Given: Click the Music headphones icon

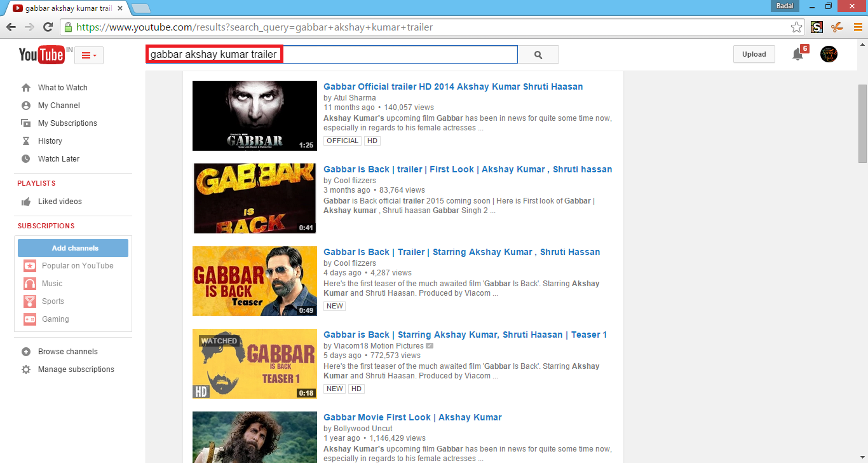Looking at the screenshot, I should click(30, 284).
